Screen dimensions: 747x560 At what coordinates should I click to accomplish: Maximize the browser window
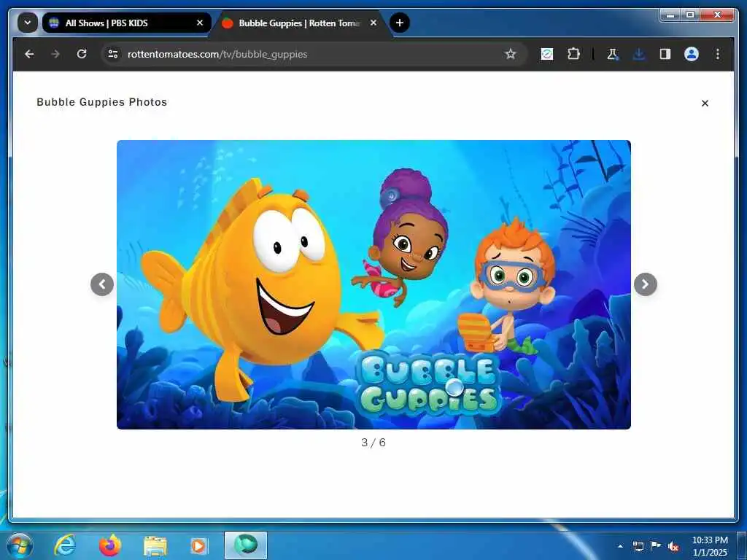click(690, 15)
